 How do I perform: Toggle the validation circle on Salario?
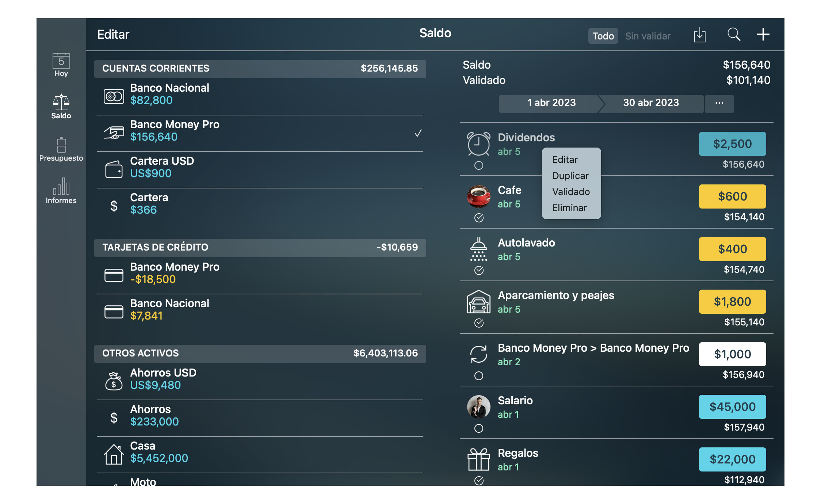click(x=479, y=429)
